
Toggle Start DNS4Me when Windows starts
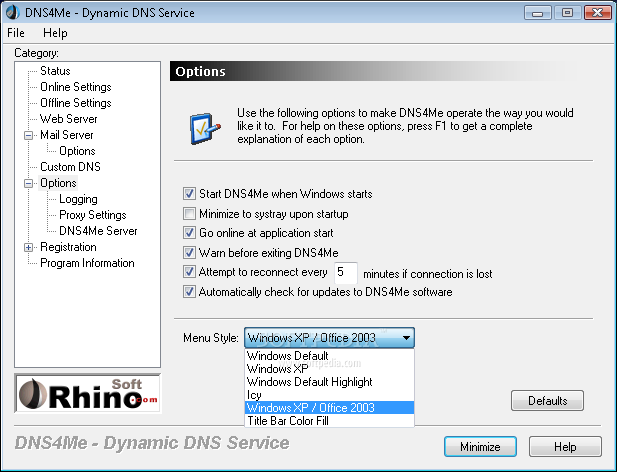click(189, 194)
